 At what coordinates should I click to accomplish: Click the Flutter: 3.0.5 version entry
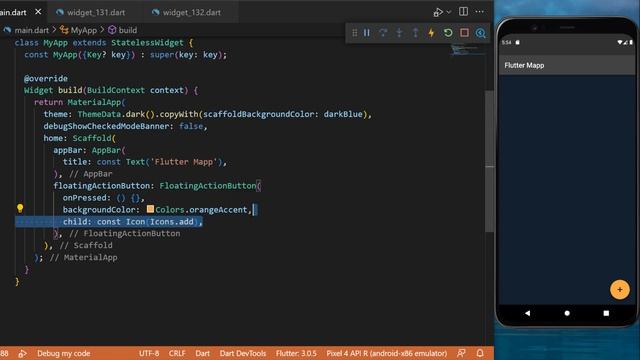coord(296,353)
